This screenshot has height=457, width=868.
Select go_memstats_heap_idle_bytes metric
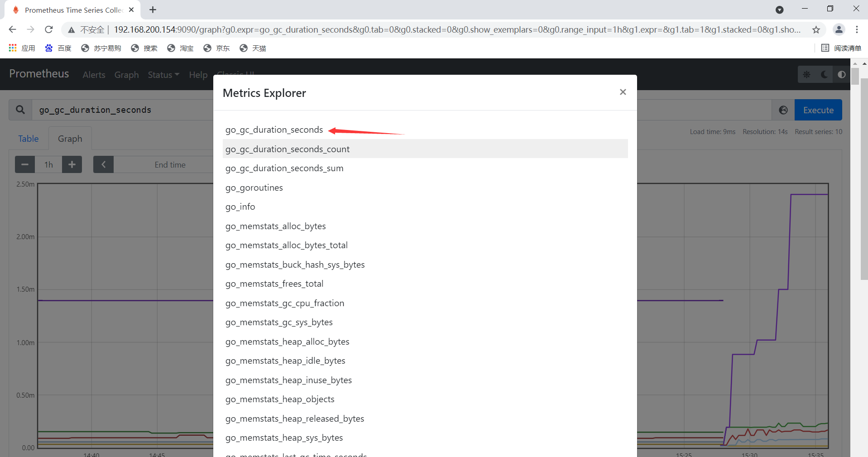point(425,361)
